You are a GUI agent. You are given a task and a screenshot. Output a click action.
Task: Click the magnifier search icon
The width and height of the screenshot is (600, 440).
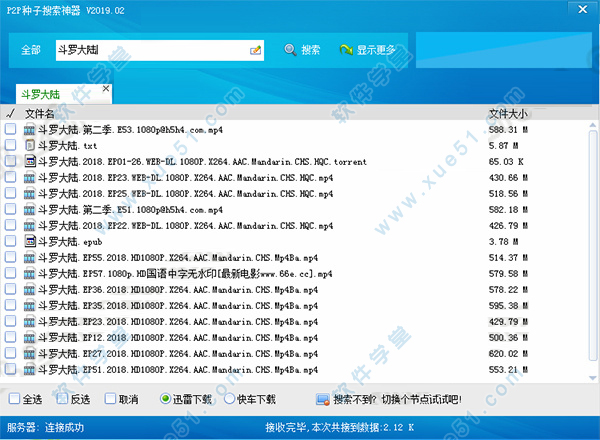click(x=290, y=50)
